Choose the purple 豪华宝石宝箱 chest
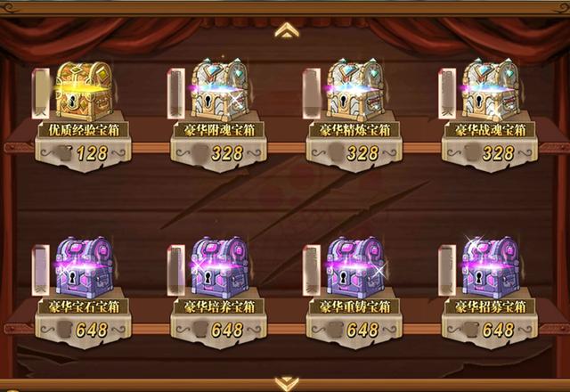Screen dimensions: 570x392 (85, 267)
